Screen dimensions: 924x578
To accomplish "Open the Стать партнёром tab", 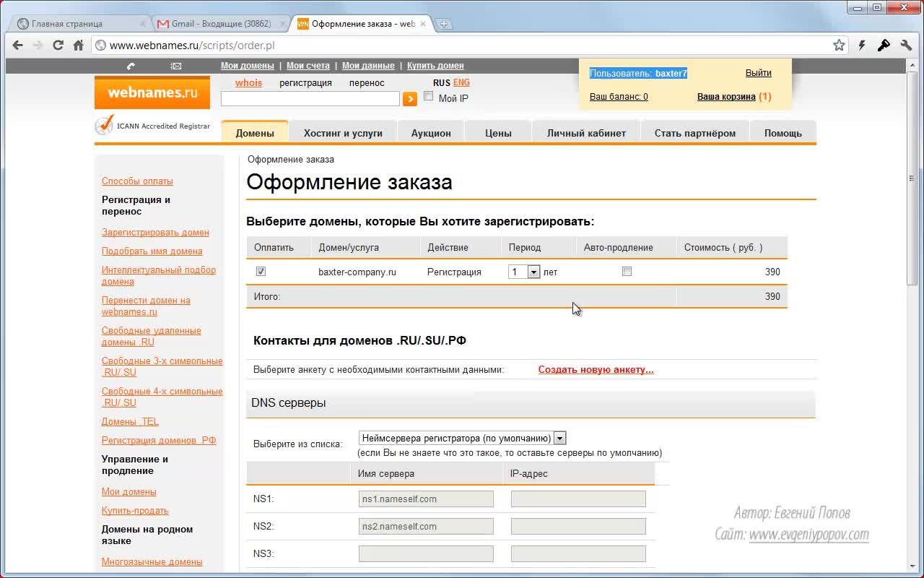I will point(695,133).
